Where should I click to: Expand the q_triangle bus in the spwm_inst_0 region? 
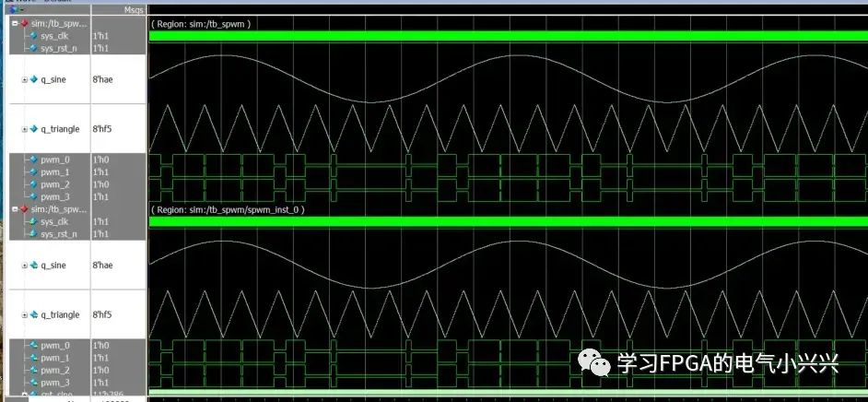coord(24,314)
